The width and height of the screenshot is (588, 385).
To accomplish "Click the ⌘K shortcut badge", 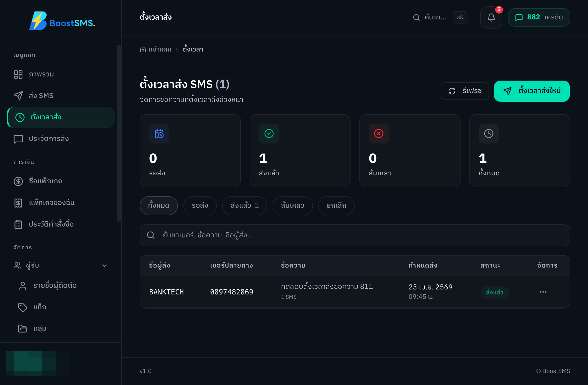I will (460, 17).
